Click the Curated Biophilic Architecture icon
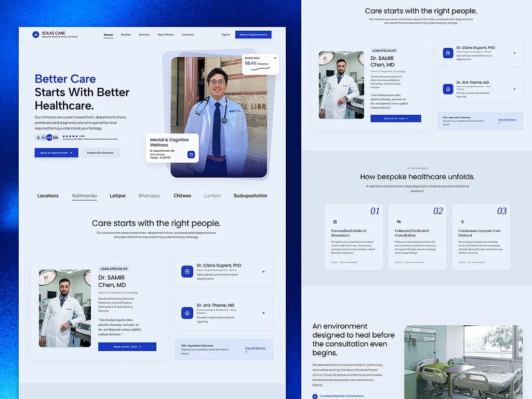The height and width of the screenshot is (399, 532). pyautogui.click(x=315, y=396)
